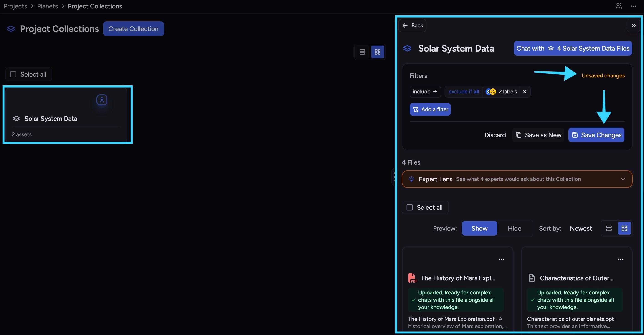Image resolution: width=644 pixels, height=335 pixels.
Task: Open options menu on Outer planets file
Action: pyautogui.click(x=621, y=259)
